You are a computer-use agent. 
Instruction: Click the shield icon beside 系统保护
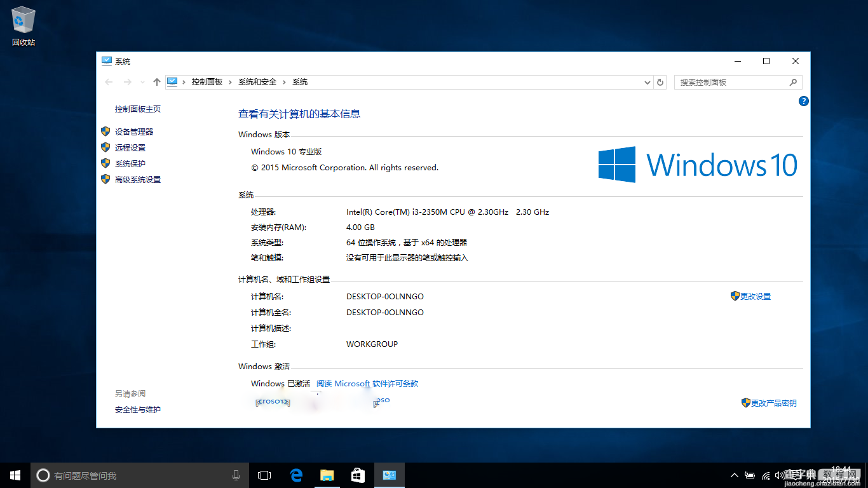coord(105,163)
